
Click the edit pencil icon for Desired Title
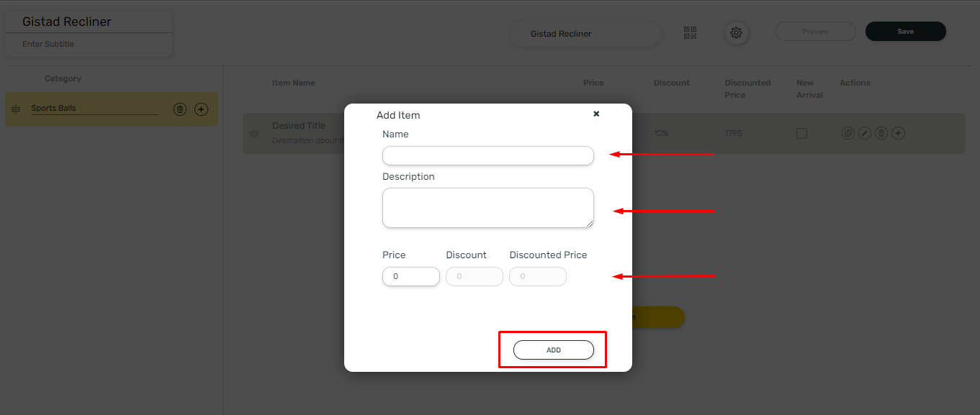pos(864,132)
